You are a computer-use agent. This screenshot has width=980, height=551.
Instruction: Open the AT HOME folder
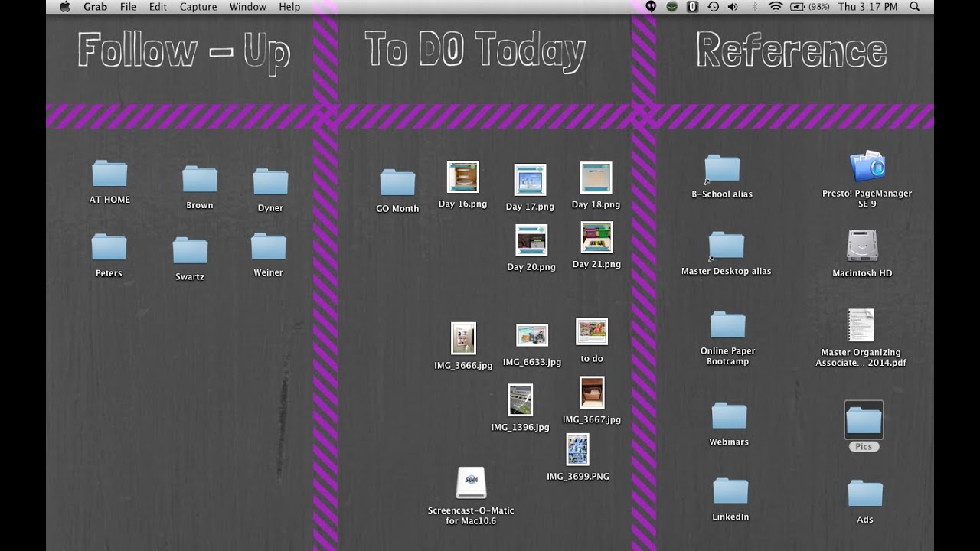(x=109, y=174)
